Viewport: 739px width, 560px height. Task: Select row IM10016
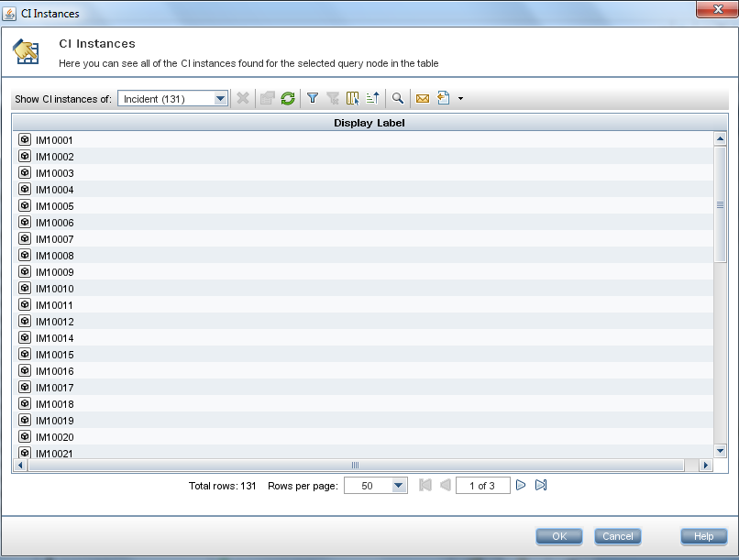point(363,370)
